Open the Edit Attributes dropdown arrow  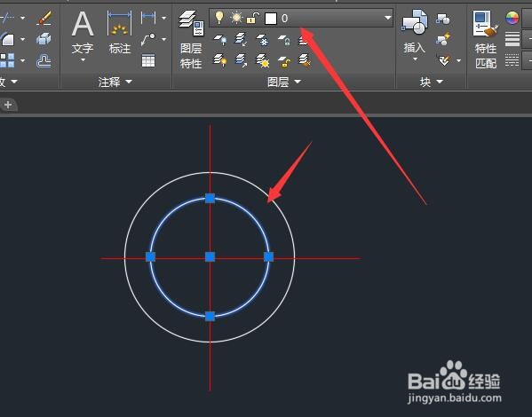[458, 60]
